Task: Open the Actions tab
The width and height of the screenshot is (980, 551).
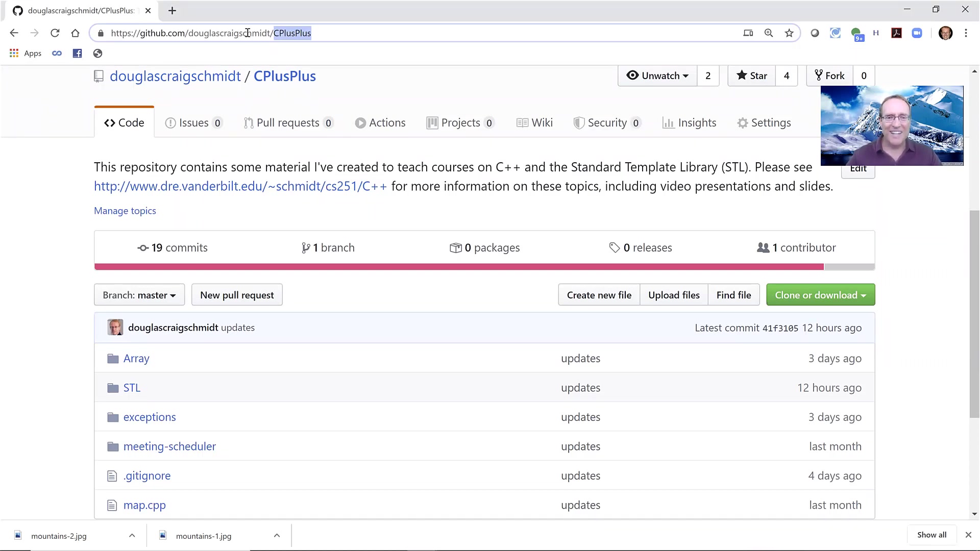Action: 380,123
